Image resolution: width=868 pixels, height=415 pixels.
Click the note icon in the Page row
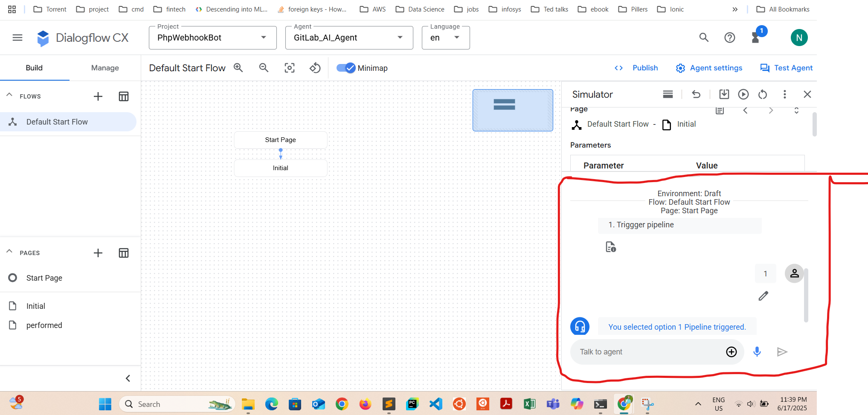coord(720,110)
